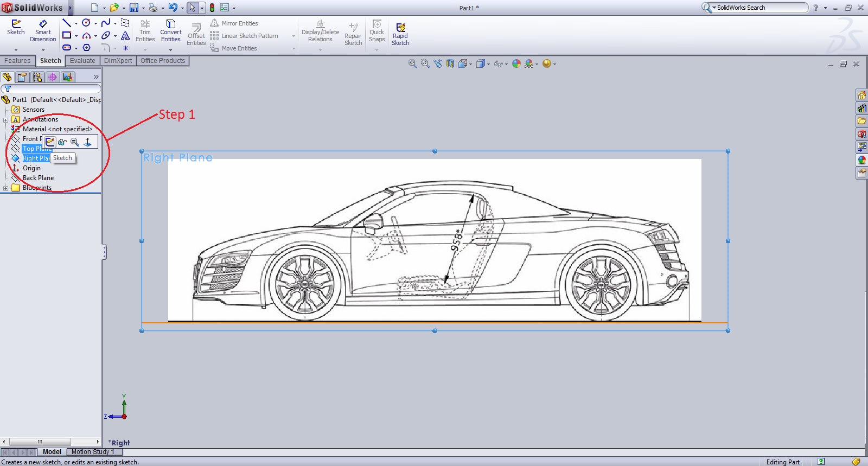
Task: Click Sketch icon in the context toolbar
Action: pyautogui.click(x=50, y=142)
